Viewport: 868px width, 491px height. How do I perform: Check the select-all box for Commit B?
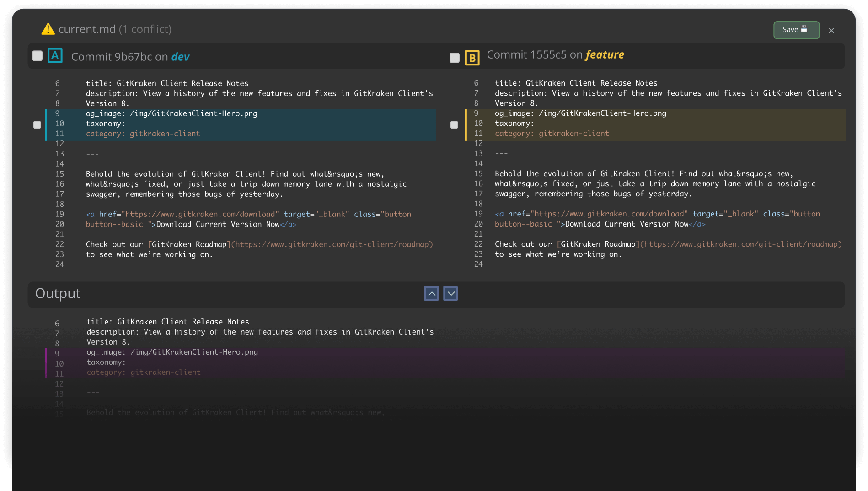455,58
